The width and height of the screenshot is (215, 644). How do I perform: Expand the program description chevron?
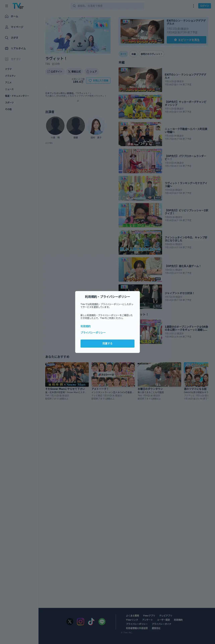pos(78,101)
